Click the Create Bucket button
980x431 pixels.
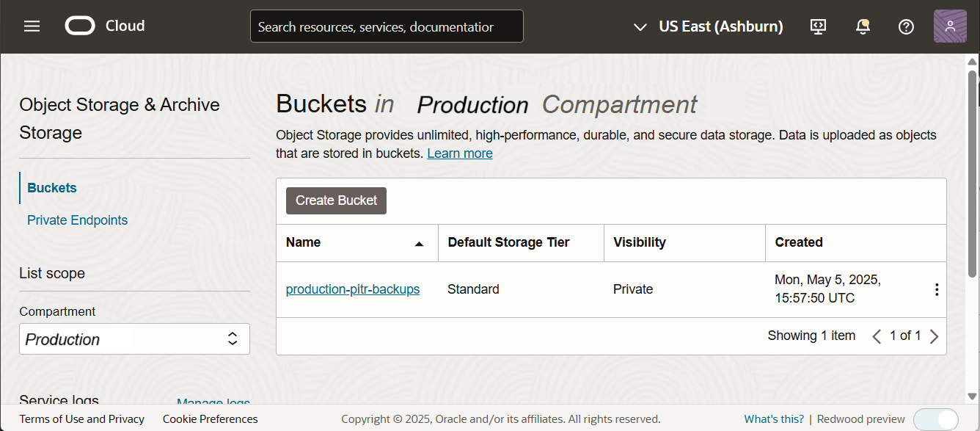tap(336, 200)
